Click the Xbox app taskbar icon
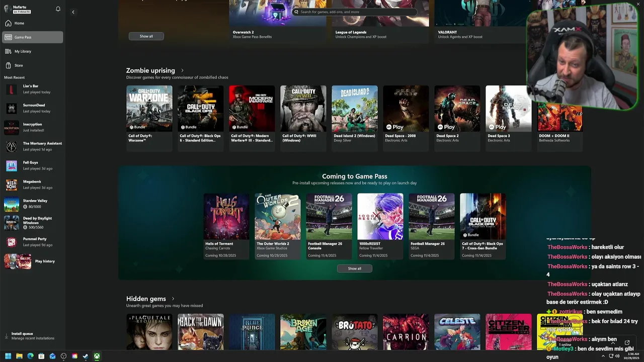This screenshot has width=644, height=362. (97, 356)
